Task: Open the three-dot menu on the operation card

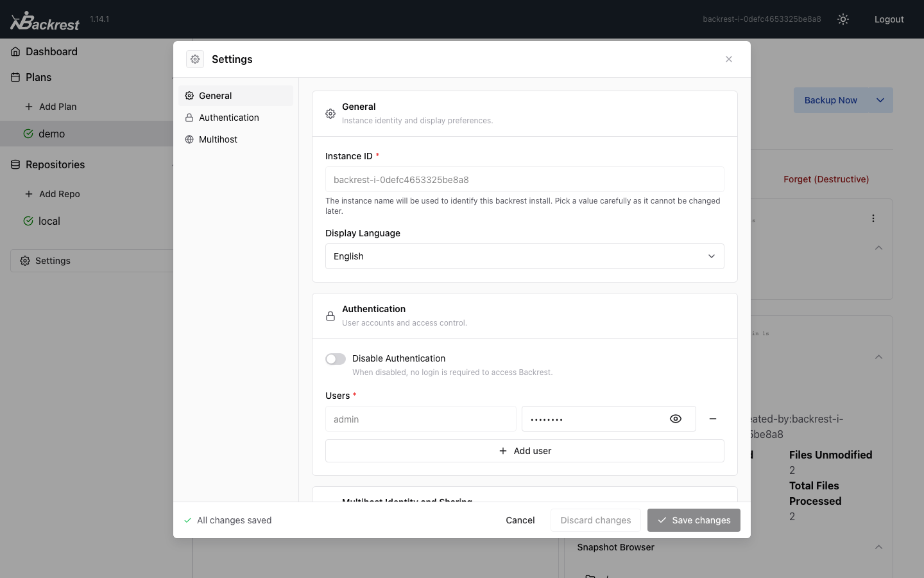Action: point(873,218)
